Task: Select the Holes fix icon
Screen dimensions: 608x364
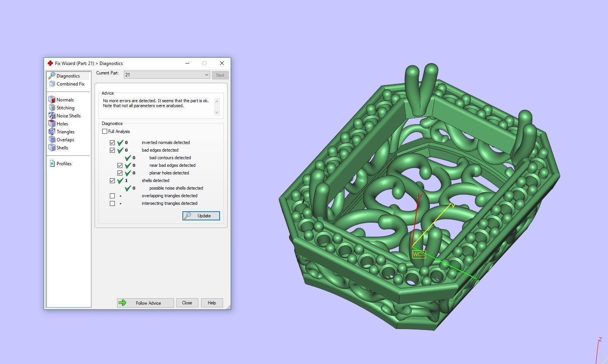Action: [x=52, y=124]
